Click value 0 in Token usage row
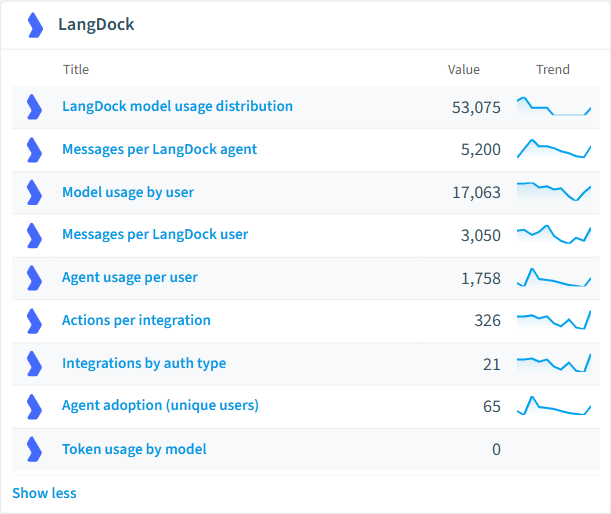 [496, 449]
